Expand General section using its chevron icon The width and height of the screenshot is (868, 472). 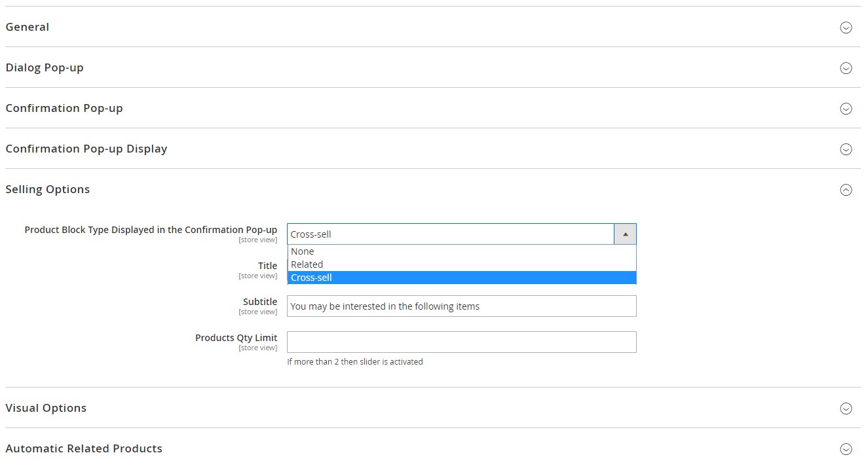pos(846,27)
